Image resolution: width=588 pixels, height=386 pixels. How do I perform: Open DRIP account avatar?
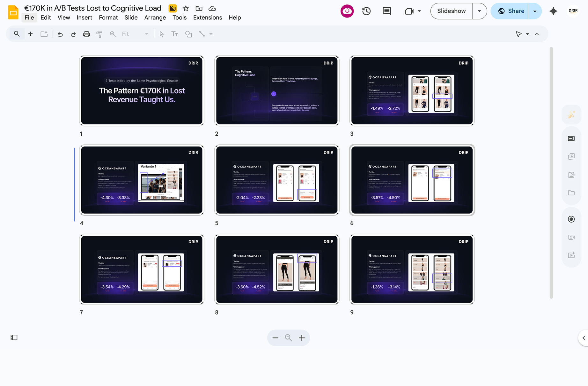[573, 11]
